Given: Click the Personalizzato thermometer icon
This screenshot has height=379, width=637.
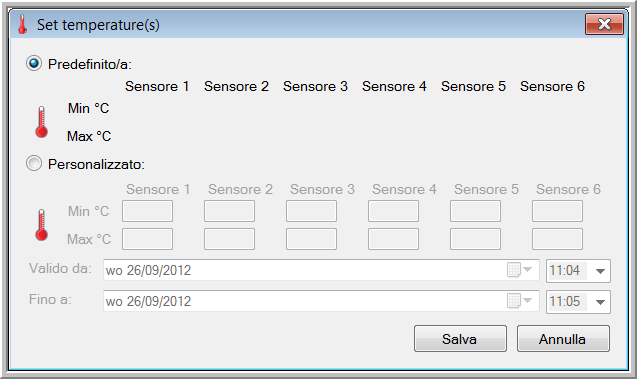Looking at the screenshot, I should tap(41, 225).
